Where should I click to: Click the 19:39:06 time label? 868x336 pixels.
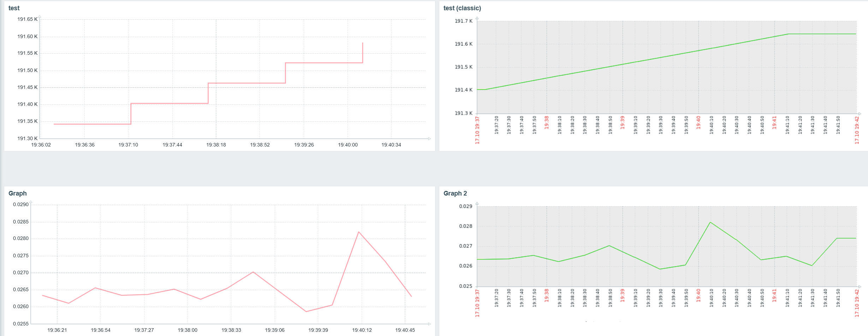coord(275,330)
